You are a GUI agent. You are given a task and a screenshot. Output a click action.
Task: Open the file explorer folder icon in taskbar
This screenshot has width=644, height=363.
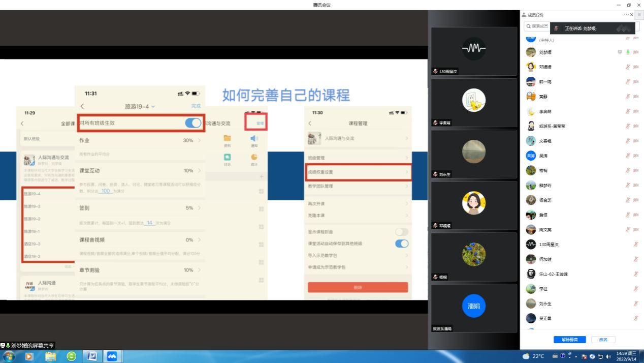pos(51,356)
